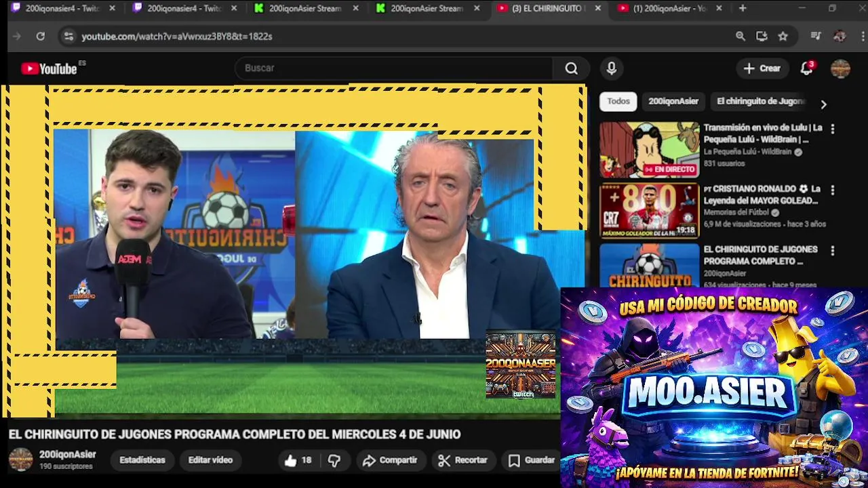The image size is (868, 488).
Task: Open the YouTube account avatar menu
Action: [840, 68]
